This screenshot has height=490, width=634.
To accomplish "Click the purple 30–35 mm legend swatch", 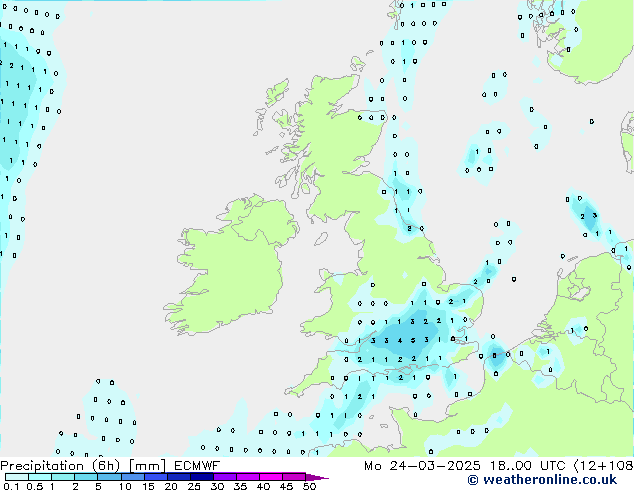I will [225, 477].
